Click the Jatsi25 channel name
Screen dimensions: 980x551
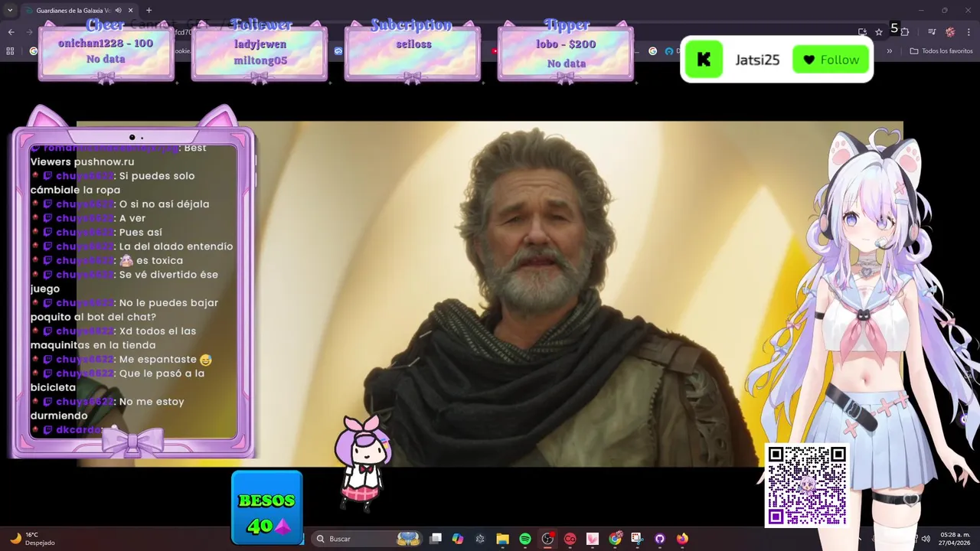757,60
